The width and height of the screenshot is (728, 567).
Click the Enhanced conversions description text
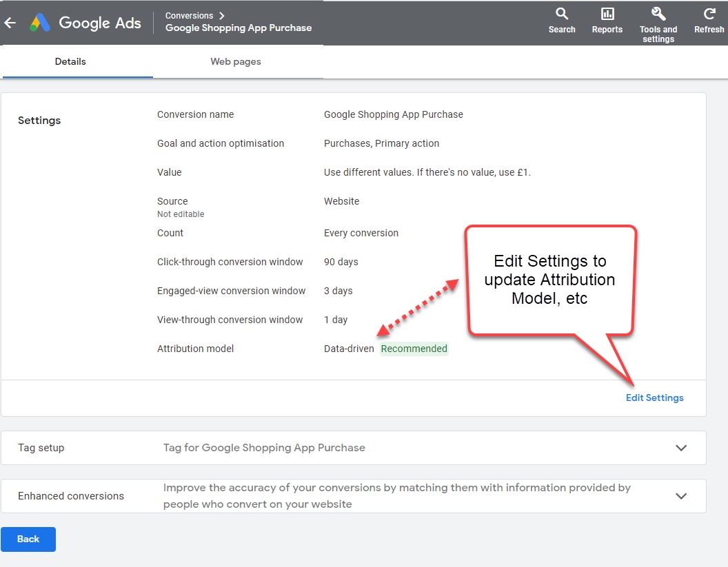click(x=397, y=496)
